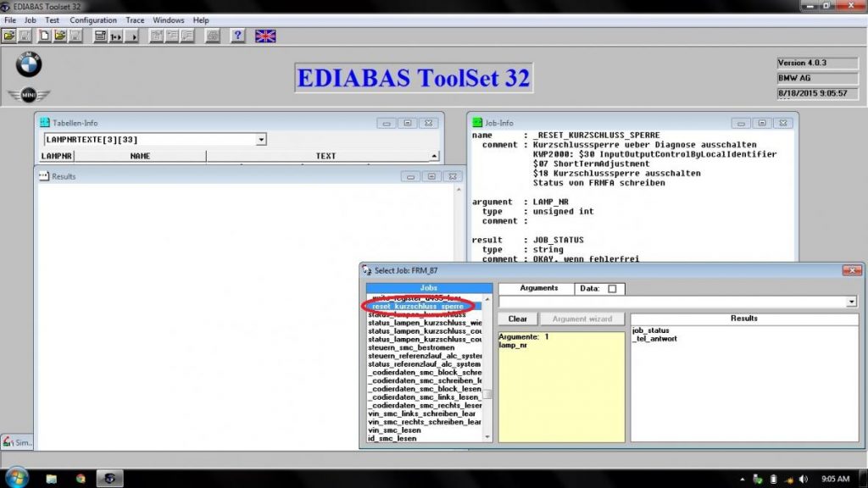Open File Explorer from the taskbar
This screenshot has height=488, width=868.
pos(52,479)
